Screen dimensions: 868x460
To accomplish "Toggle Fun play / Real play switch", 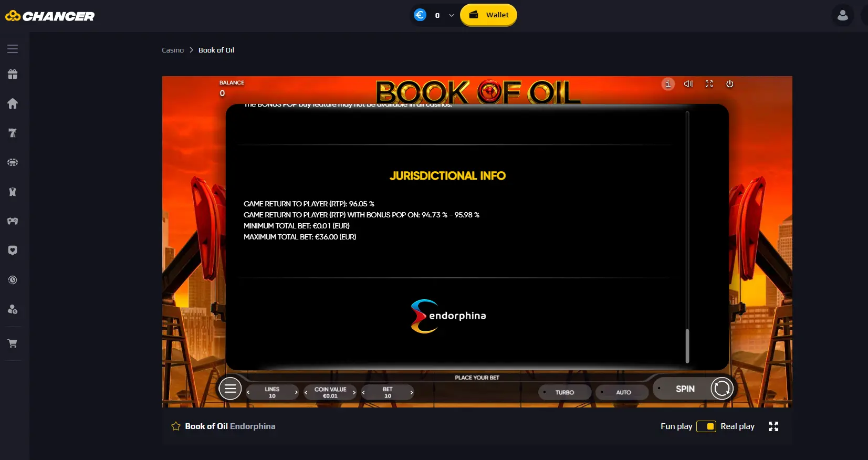I will [706, 426].
